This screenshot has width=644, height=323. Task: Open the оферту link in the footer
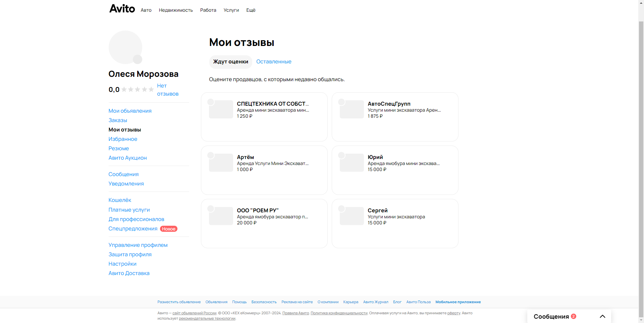[x=454, y=313]
